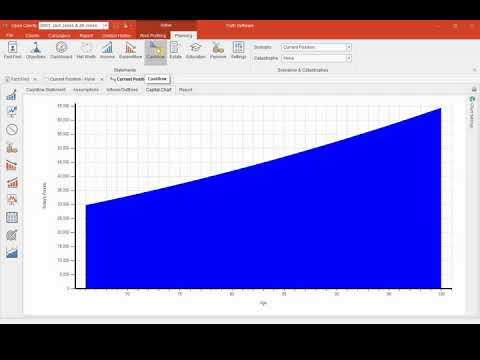Click the red declining bars sidebar icon
This screenshot has height=360, width=480.
click(x=12, y=165)
